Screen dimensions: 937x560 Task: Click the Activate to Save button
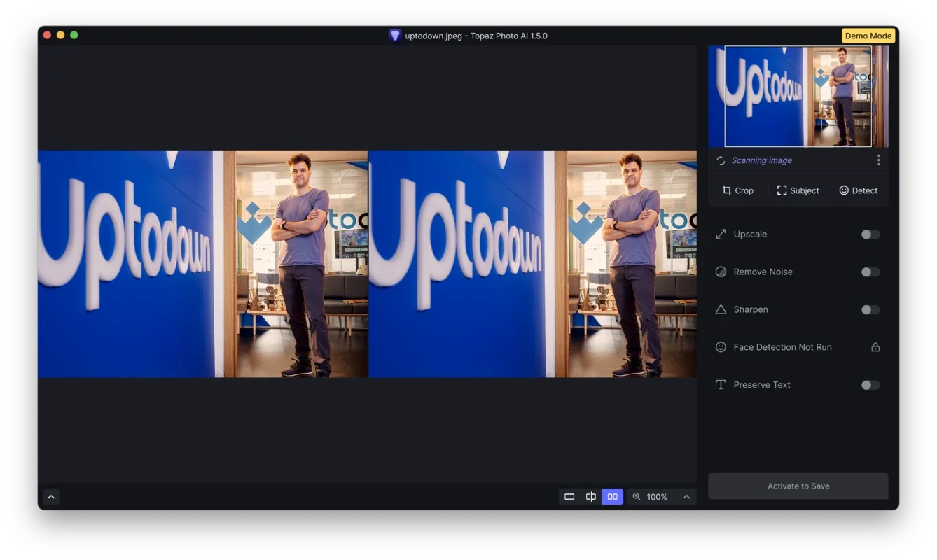click(798, 486)
